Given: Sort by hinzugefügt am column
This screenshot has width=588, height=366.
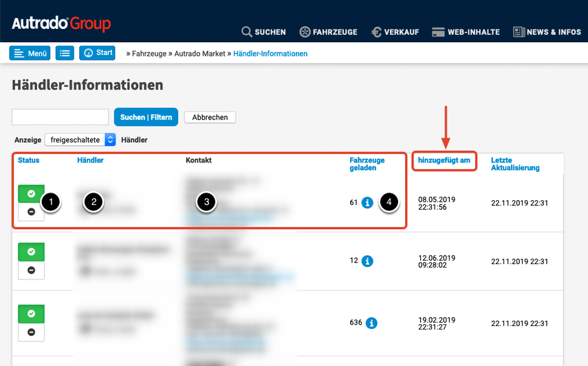Looking at the screenshot, I should tap(444, 160).
